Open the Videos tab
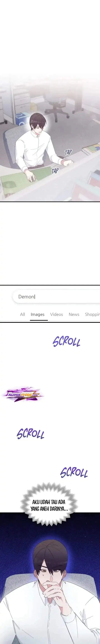Viewport: 100px width, 644px height. [x=57, y=314]
